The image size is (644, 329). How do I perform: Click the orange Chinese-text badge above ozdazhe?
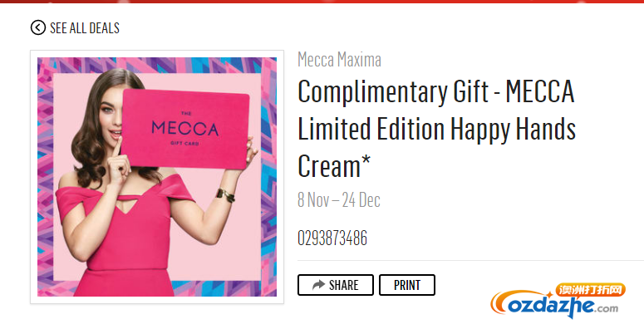click(590, 291)
